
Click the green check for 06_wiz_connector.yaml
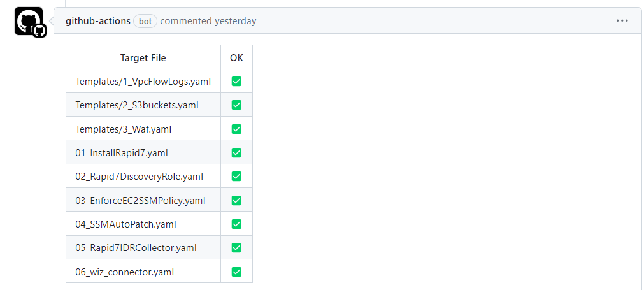coord(236,272)
